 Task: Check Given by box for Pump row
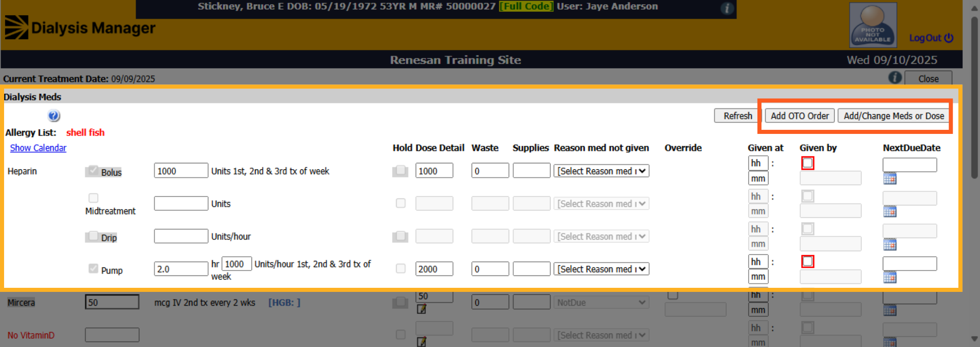tap(808, 261)
